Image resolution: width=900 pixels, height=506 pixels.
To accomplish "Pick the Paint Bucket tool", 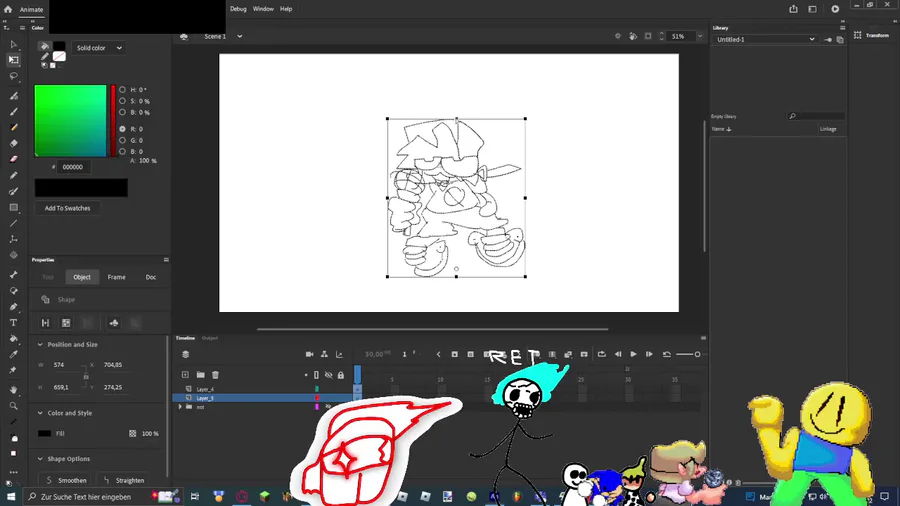I will point(13,338).
